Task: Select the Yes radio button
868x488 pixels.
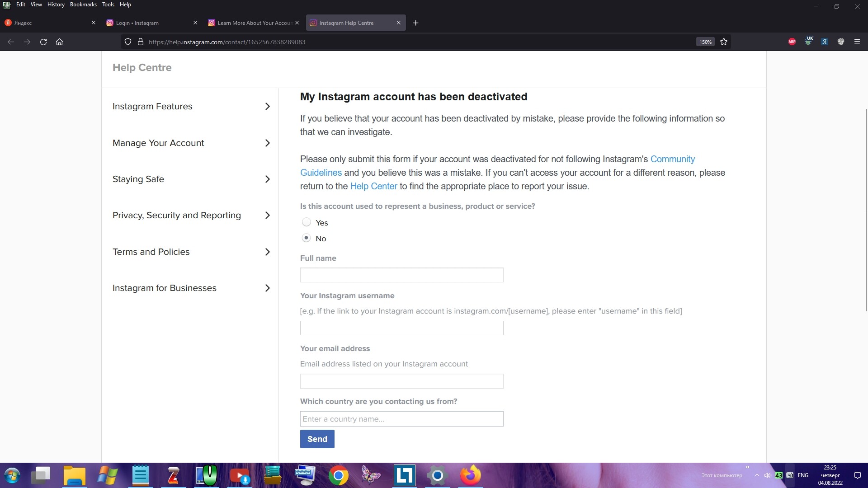Action: pyautogui.click(x=307, y=222)
